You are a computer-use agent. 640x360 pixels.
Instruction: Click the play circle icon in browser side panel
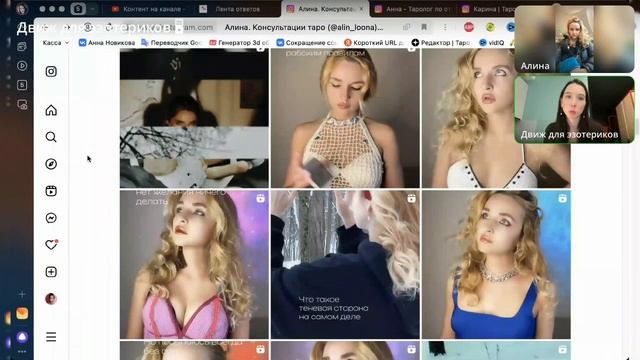[22, 66]
